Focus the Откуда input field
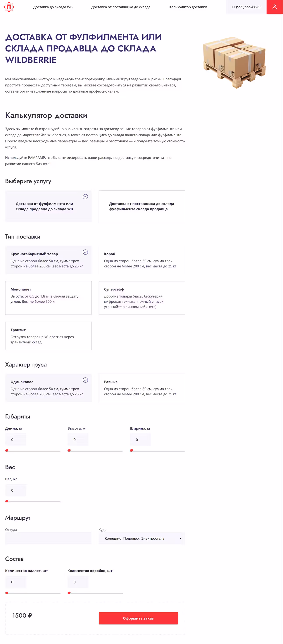This screenshot has height=644, width=283. pyautogui.click(x=48, y=538)
